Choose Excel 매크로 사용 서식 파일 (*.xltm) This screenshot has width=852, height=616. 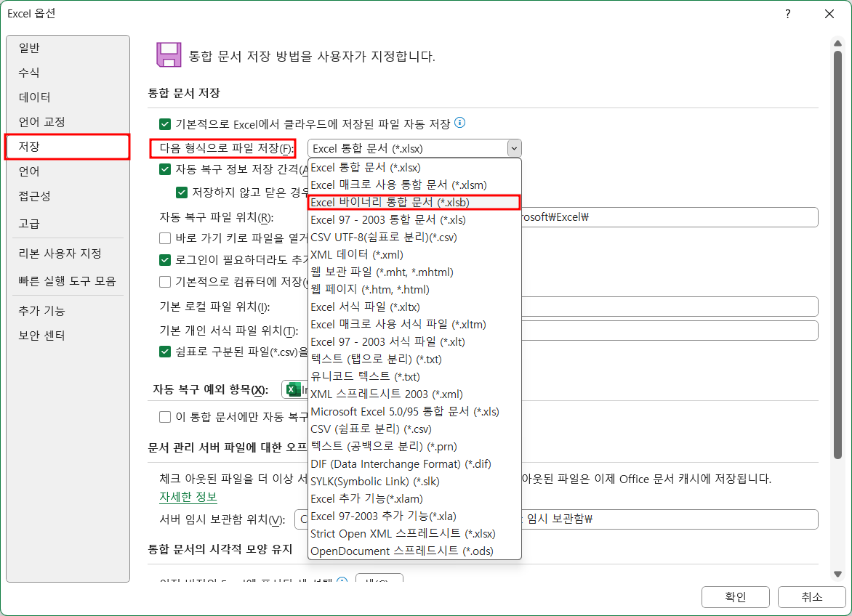coord(414,324)
